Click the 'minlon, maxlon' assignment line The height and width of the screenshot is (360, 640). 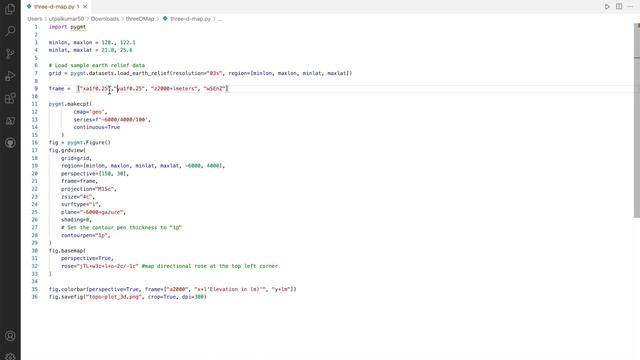[x=92, y=42]
